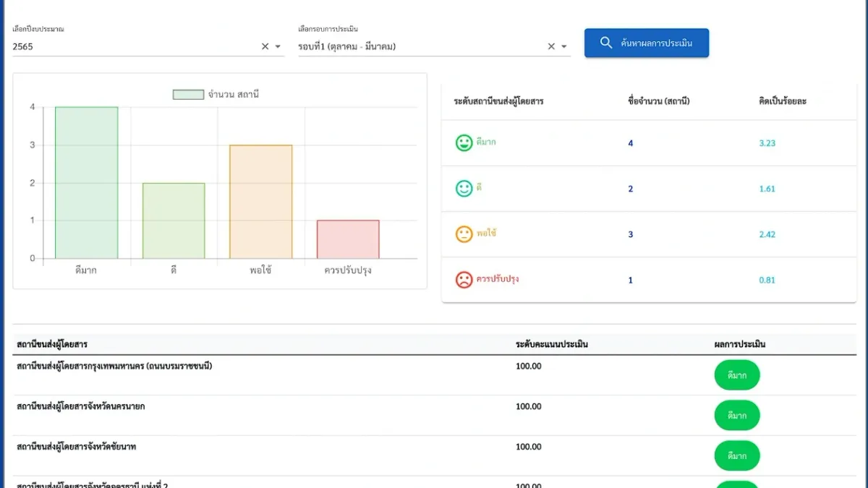868x488 pixels.
Task: Click score 100.00 in the กรุงเทพมหานคร row
Action: tap(529, 366)
